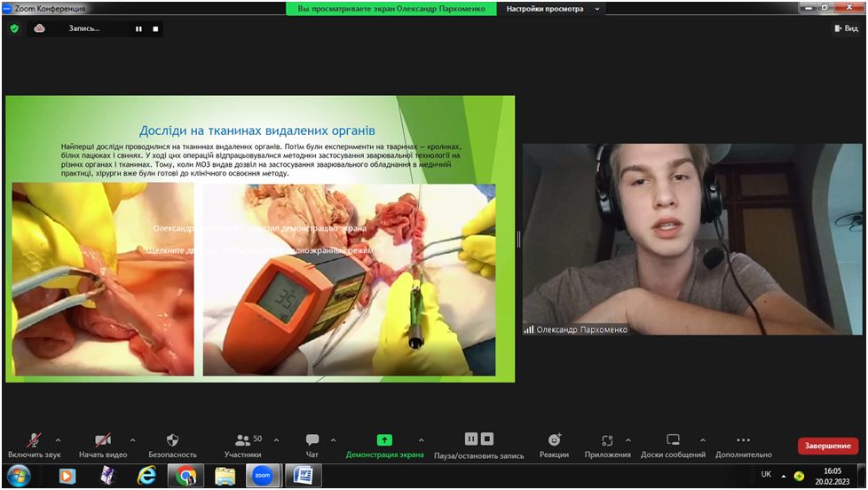Open Microsoft Word from the taskbar
868x490 pixels.
tap(303, 476)
